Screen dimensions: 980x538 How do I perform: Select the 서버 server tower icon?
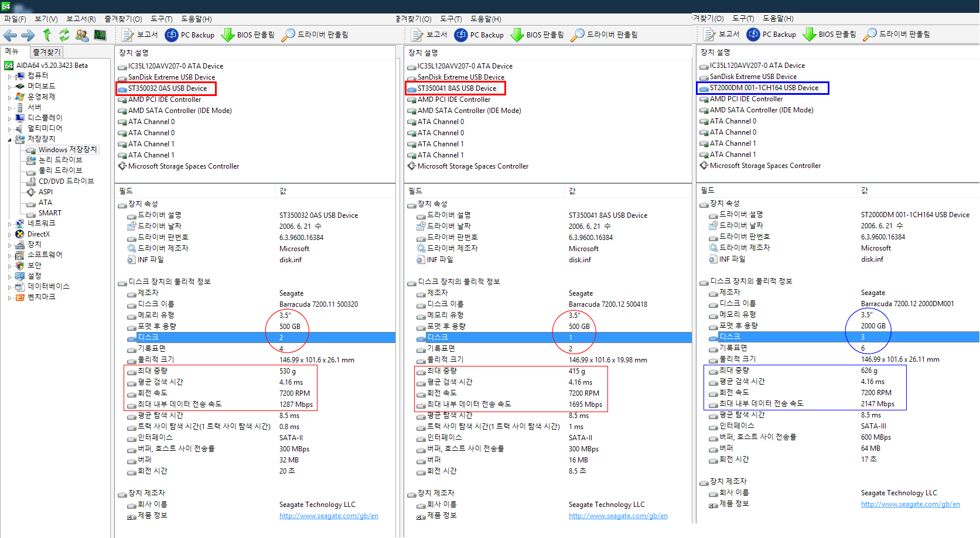[x=20, y=107]
